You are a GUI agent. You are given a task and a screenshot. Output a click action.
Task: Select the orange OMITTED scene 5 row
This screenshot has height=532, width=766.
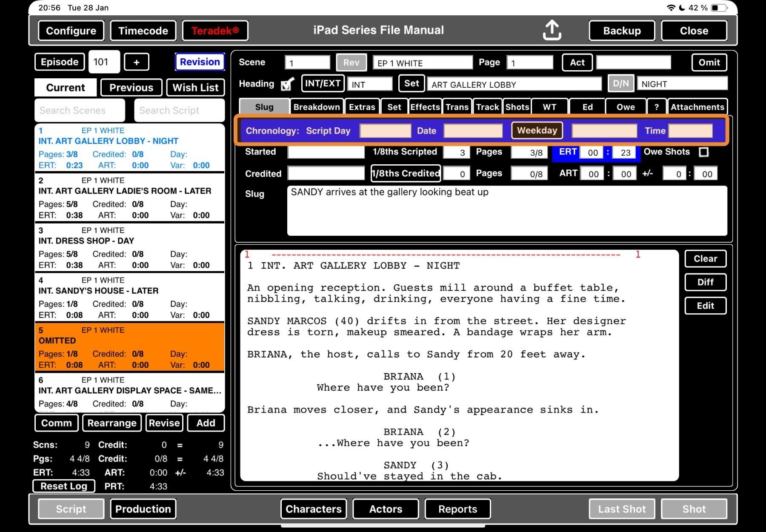tap(129, 347)
